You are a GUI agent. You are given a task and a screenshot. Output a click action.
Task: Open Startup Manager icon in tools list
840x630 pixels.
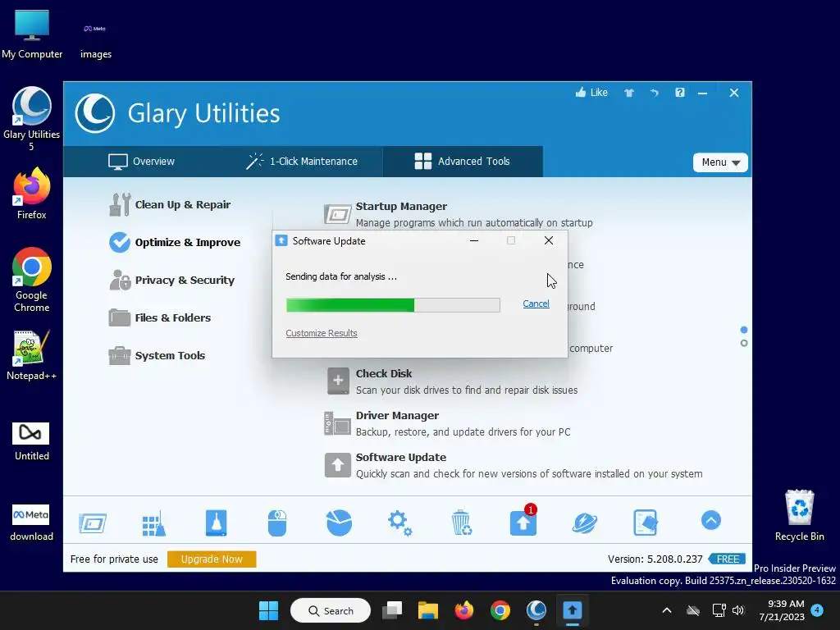click(337, 214)
